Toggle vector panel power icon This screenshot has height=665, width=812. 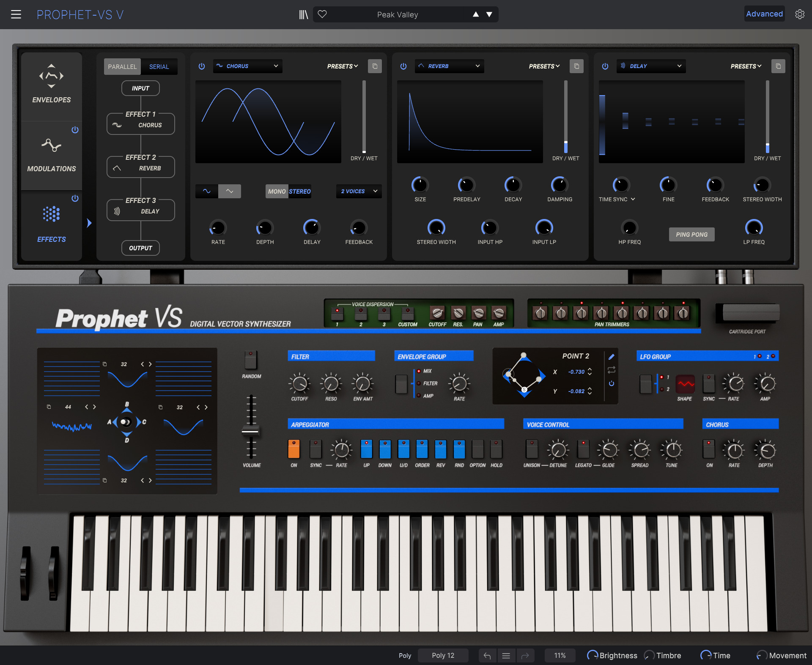[611, 383]
